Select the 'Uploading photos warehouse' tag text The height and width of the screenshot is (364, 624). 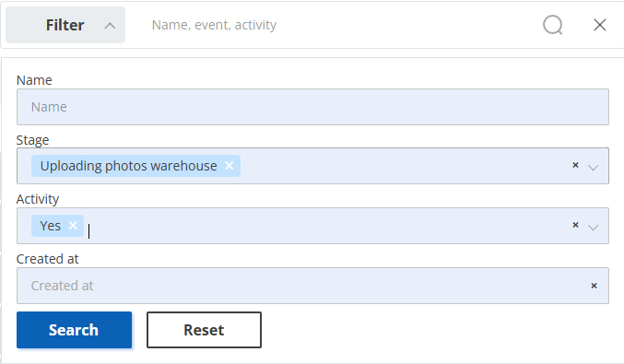click(x=128, y=166)
